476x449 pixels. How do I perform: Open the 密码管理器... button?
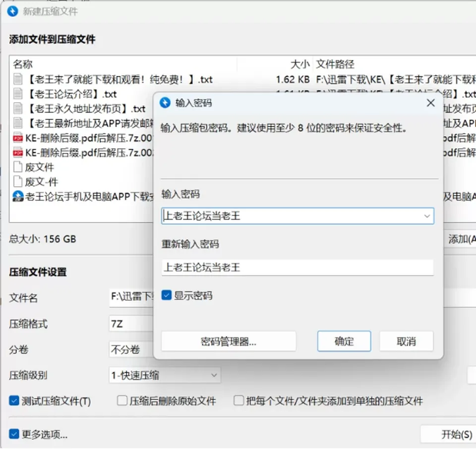(229, 341)
